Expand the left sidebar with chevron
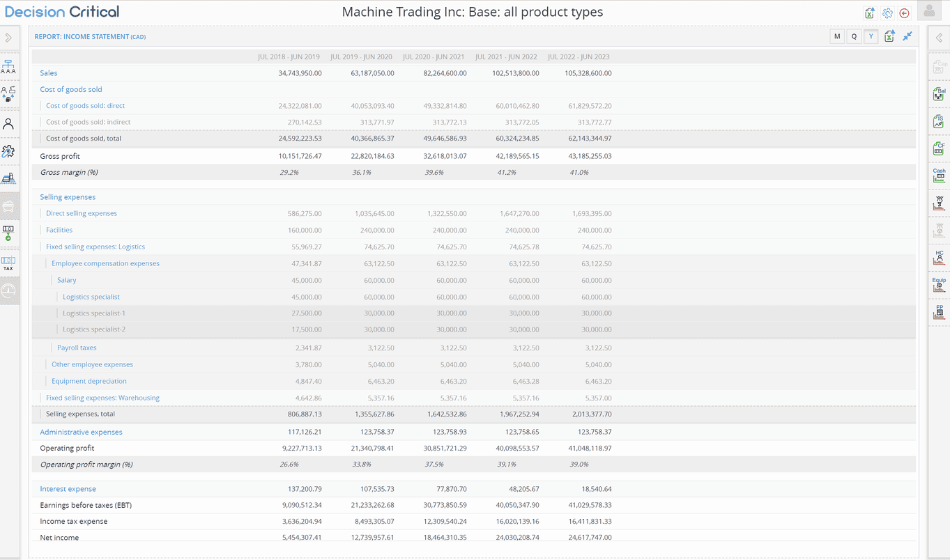Image resolution: width=950 pixels, height=560 pixels. click(x=8, y=38)
